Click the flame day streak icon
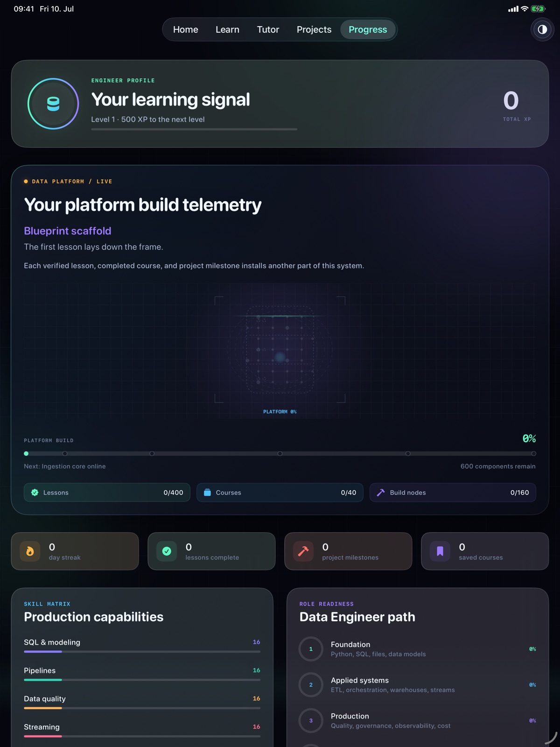The height and width of the screenshot is (747, 560). (x=30, y=551)
